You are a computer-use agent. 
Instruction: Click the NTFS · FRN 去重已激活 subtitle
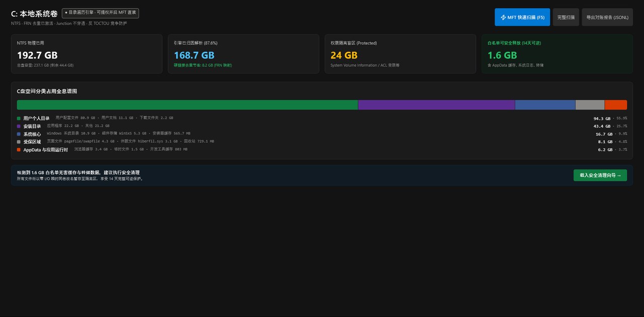pyautogui.click(x=69, y=24)
